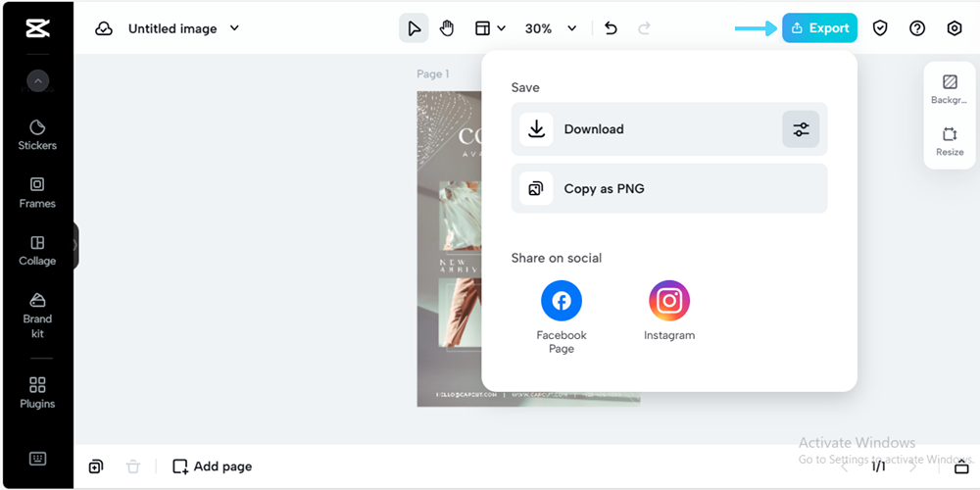Share to Facebook Page
Image resolution: width=980 pixels, height=490 pixels.
(x=562, y=302)
